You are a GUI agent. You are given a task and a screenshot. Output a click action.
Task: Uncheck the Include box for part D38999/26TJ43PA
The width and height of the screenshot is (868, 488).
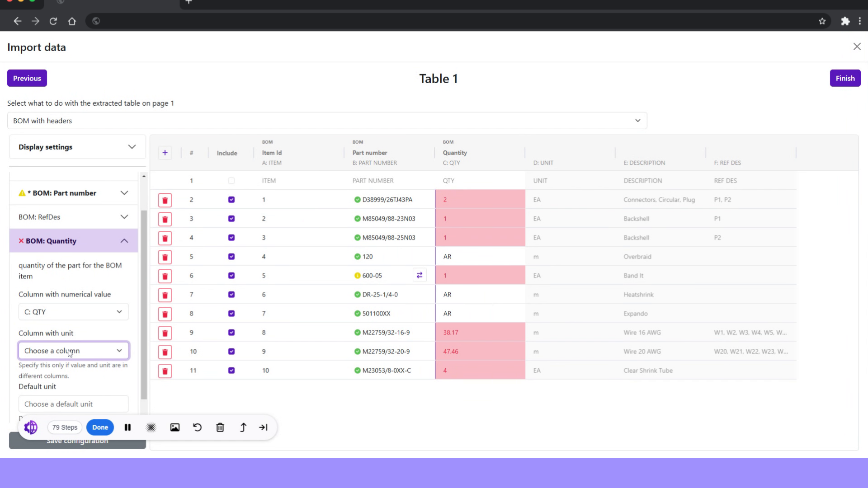pos(231,200)
